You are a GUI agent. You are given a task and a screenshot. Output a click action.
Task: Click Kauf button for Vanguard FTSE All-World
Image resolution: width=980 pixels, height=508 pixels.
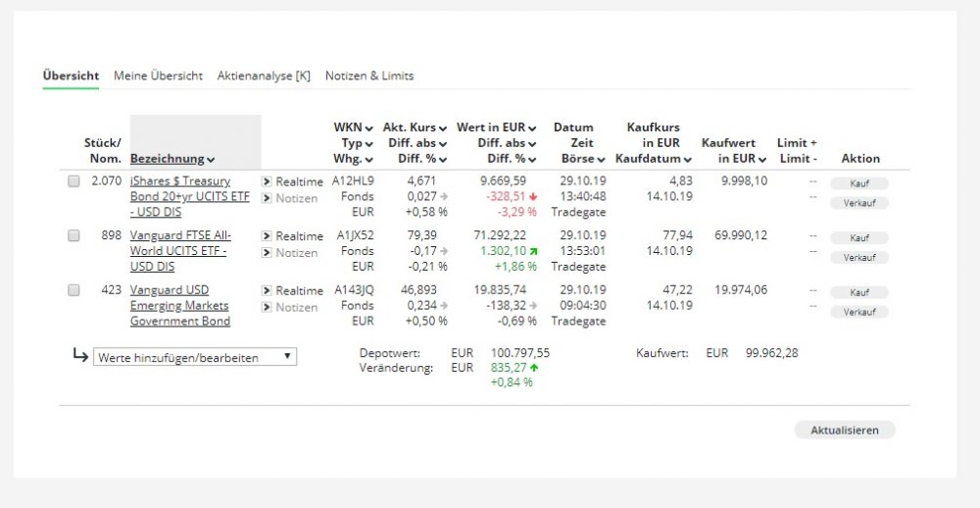pyautogui.click(x=858, y=238)
